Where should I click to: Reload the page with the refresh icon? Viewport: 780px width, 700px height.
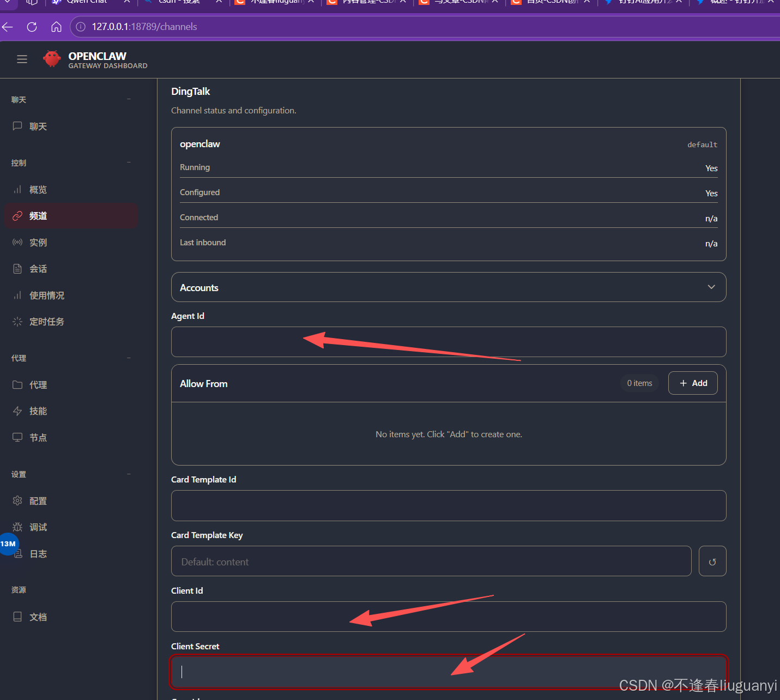(x=32, y=27)
